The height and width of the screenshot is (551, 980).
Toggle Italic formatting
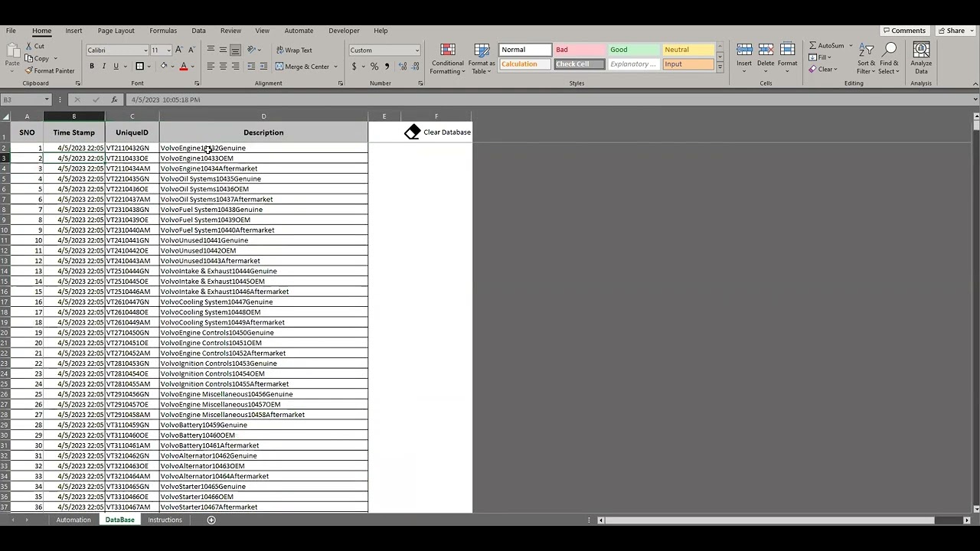click(x=104, y=67)
